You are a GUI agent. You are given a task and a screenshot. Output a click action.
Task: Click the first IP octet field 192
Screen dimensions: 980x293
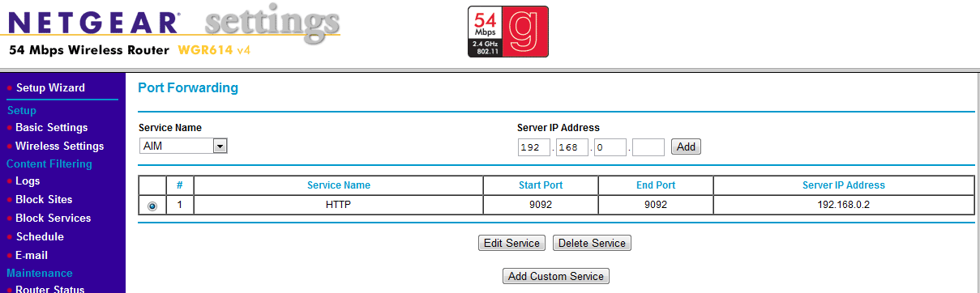[x=533, y=147]
